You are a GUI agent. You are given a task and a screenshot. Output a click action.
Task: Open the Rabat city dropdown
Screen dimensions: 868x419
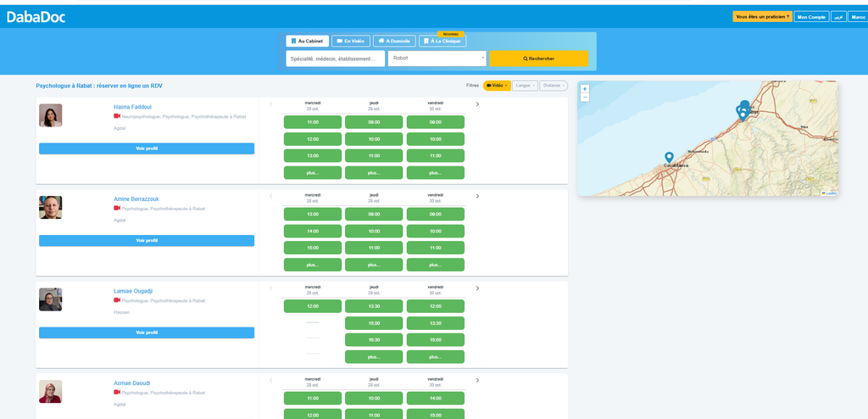(x=437, y=59)
